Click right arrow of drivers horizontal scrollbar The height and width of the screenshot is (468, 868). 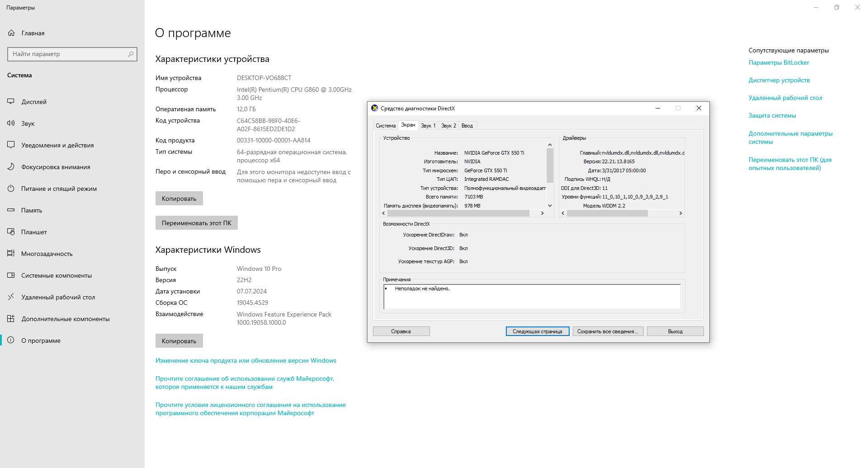point(680,213)
